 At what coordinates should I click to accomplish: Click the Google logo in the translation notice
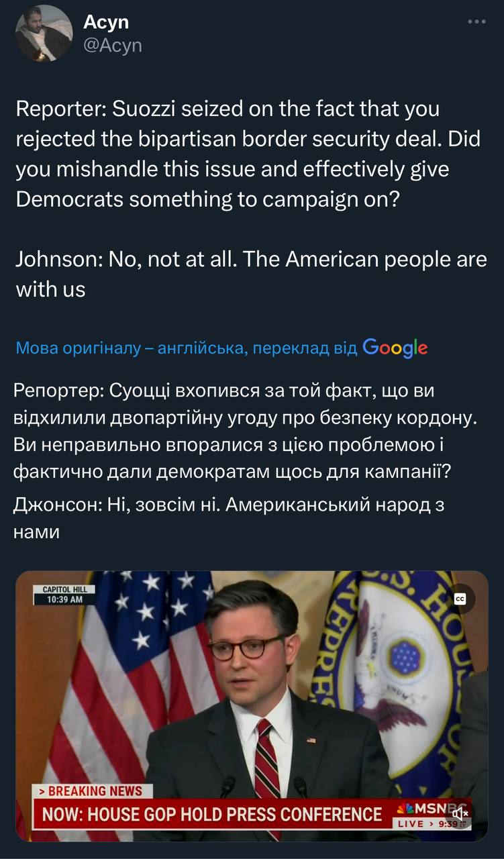395,348
